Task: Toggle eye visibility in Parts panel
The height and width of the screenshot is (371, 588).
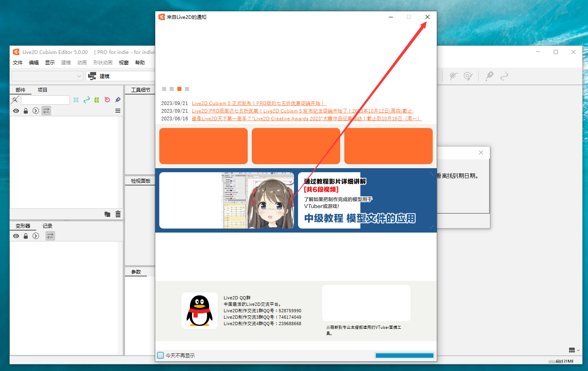Action: point(16,111)
